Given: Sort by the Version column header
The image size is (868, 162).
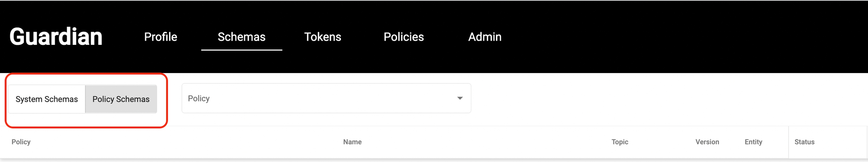Looking at the screenshot, I should click(707, 142).
